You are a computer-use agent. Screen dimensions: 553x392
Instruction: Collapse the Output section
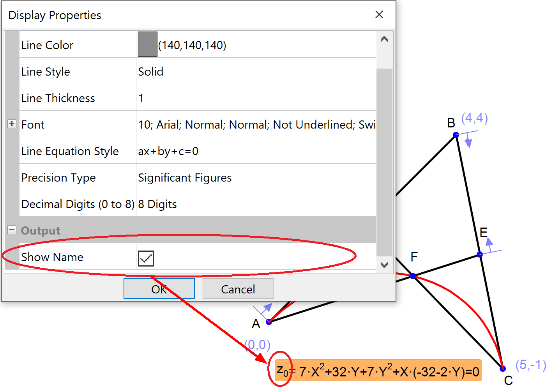click(x=12, y=230)
